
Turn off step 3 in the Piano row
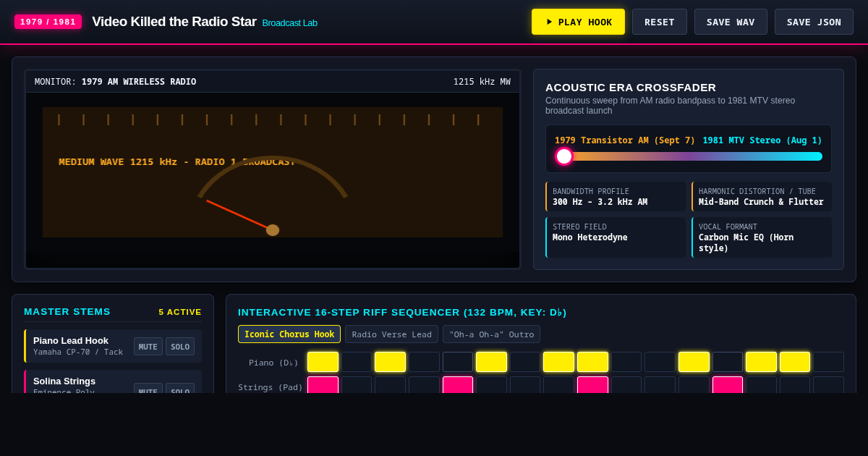[x=390, y=362]
